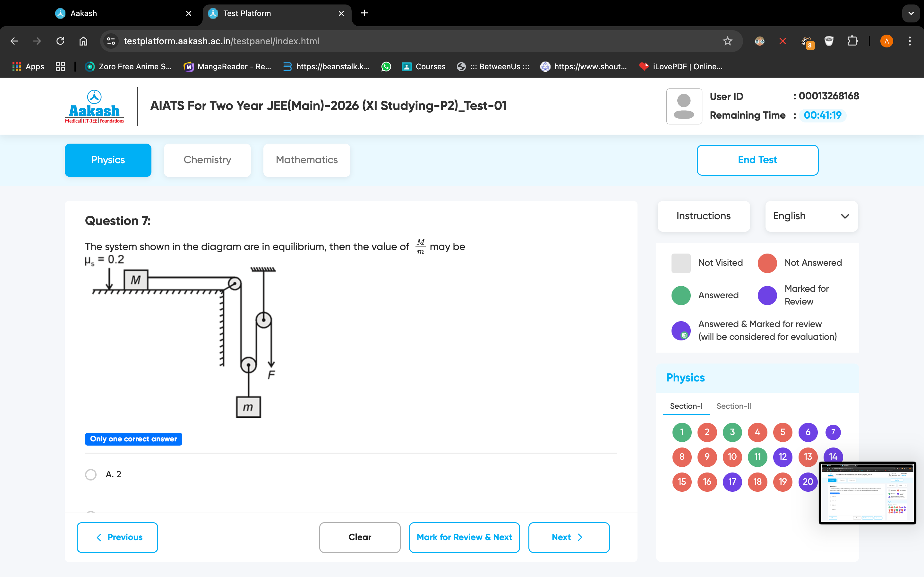Toggle answered question 11 status
This screenshot has width=924, height=577.
(x=757, y=456)
